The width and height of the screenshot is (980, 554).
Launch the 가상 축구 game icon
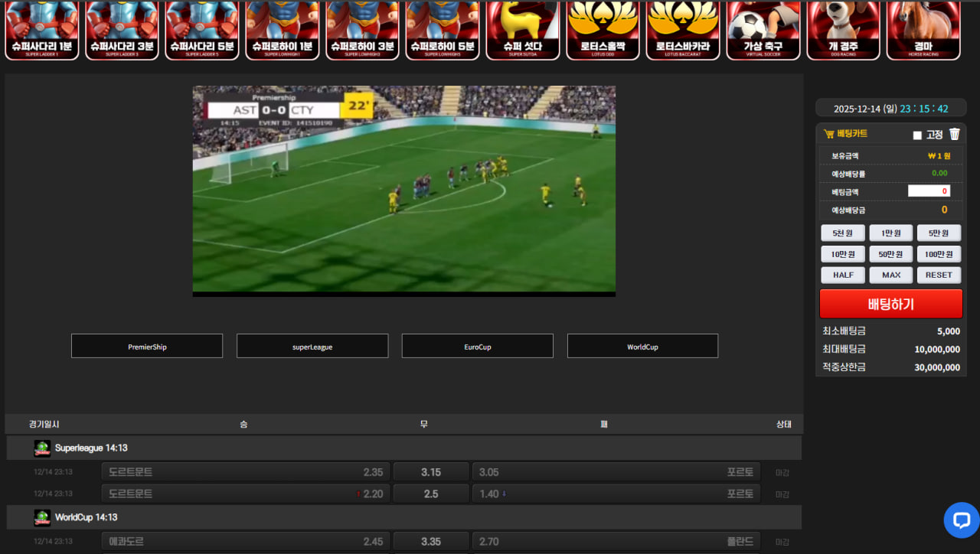tap(763, 30)
